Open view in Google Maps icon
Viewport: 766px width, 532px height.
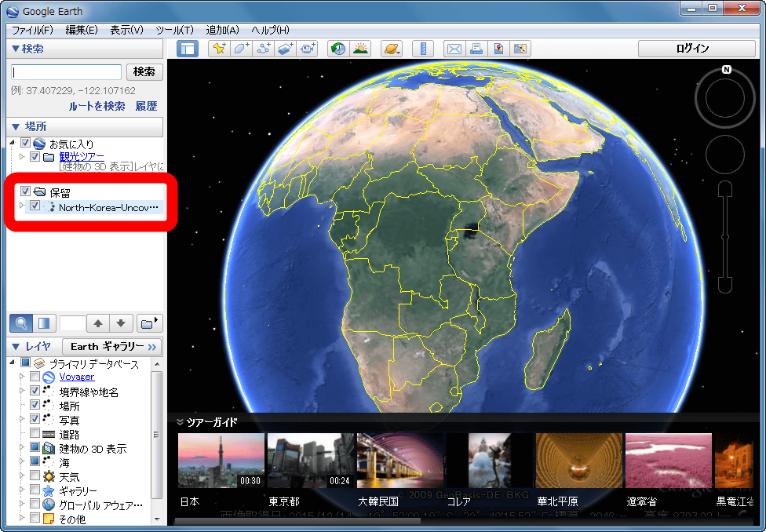click(520, 49)
